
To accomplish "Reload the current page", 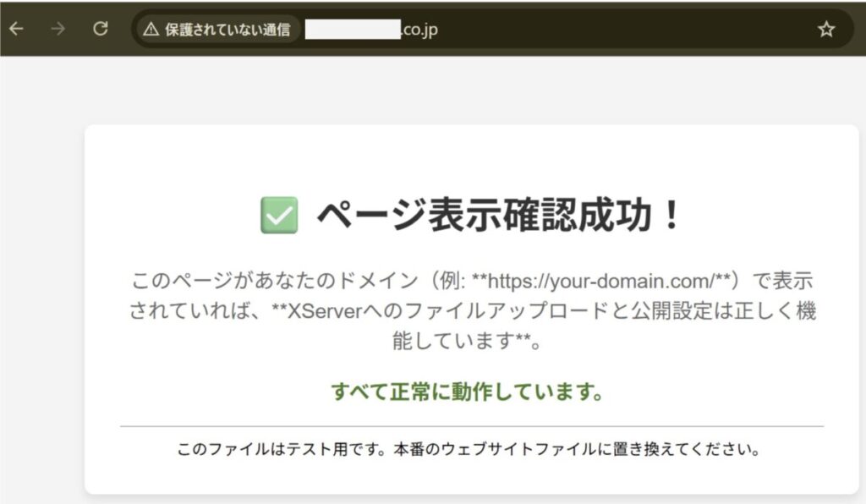I will (101, 29).
